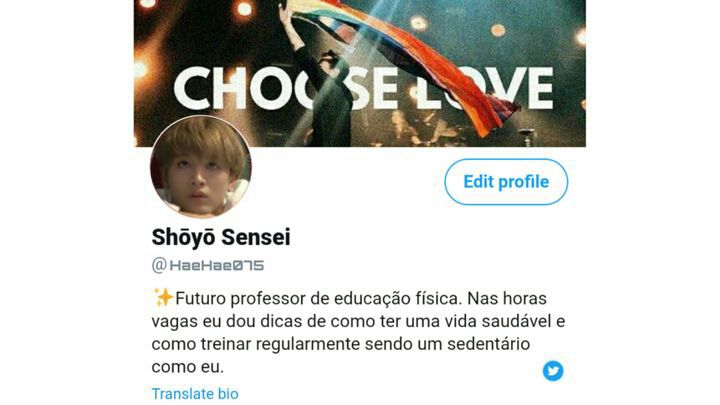Click the sparkles emoji starting the bio
The width and height of the screenshot is (720, 405).
(163, 298)
